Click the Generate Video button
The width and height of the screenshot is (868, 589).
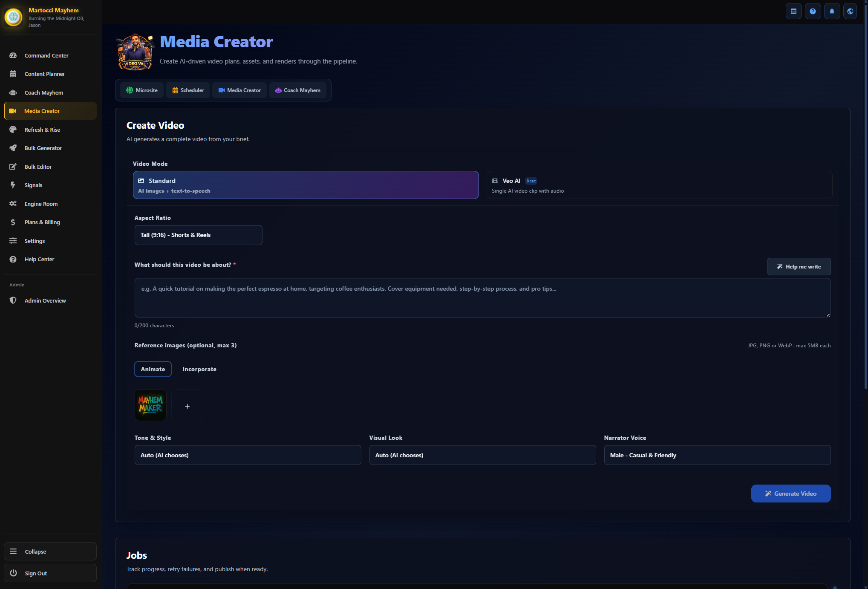790,494
